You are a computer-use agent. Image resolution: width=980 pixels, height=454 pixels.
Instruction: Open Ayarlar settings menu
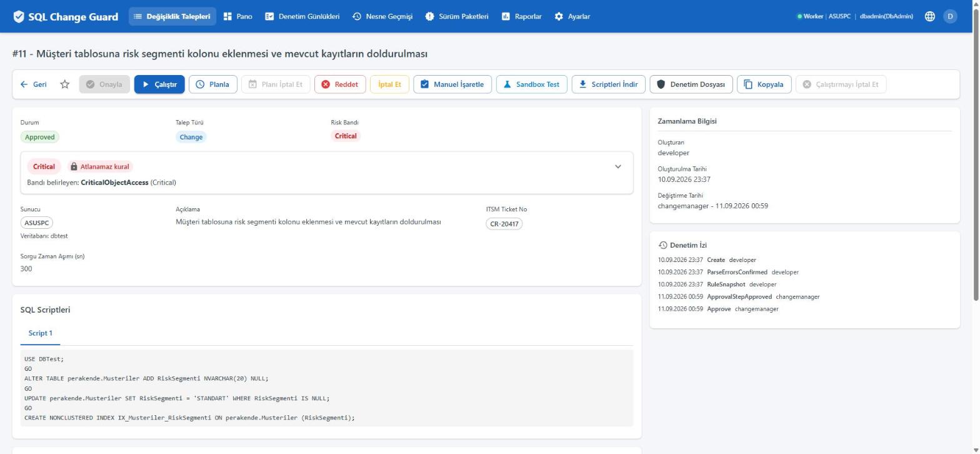pos(572,16)
